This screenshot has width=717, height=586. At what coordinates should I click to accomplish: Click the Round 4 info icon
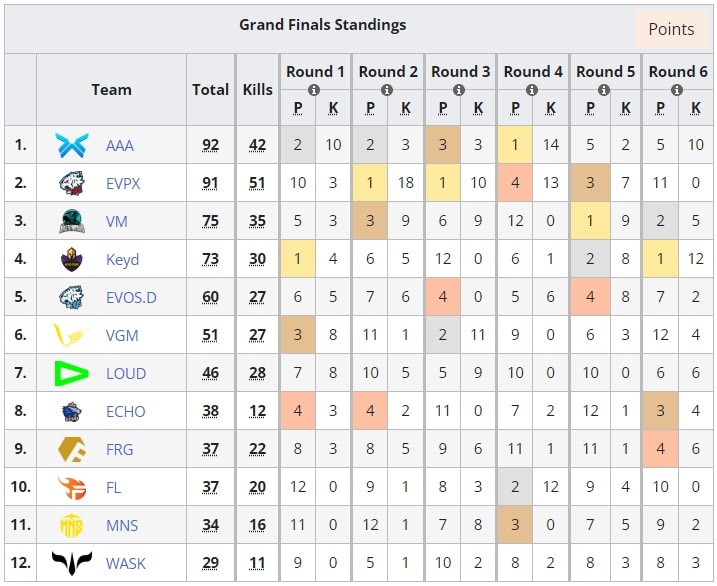click(531, 90)
